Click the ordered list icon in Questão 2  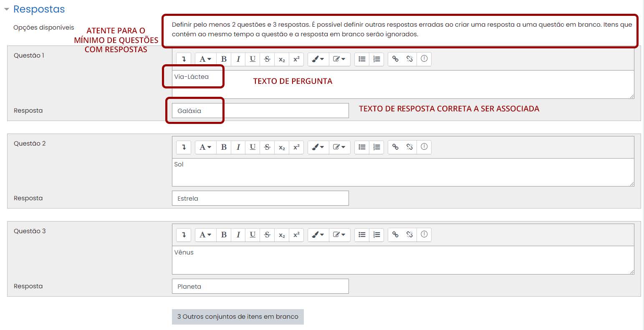[376, 147]
